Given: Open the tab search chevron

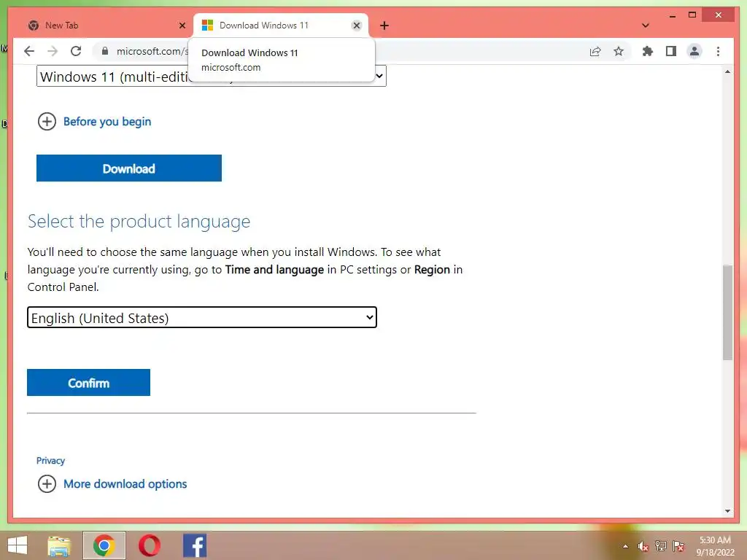Looking at the screenshot, I should 646,26.
